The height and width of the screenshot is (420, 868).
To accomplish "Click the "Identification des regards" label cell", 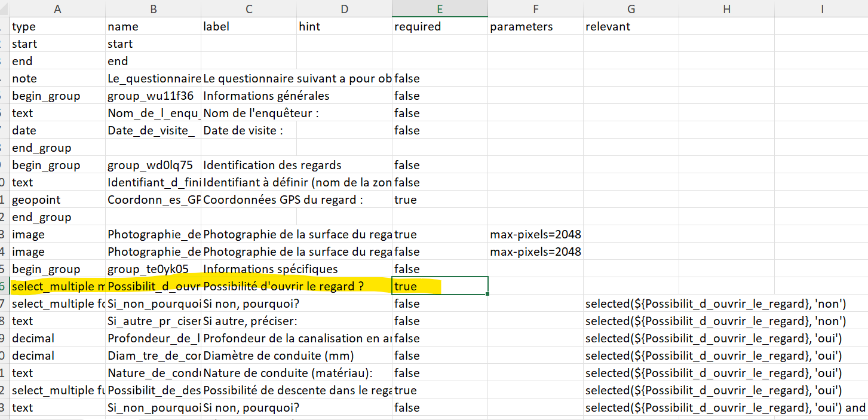I will pyautogui.click(x=272, y=165).
